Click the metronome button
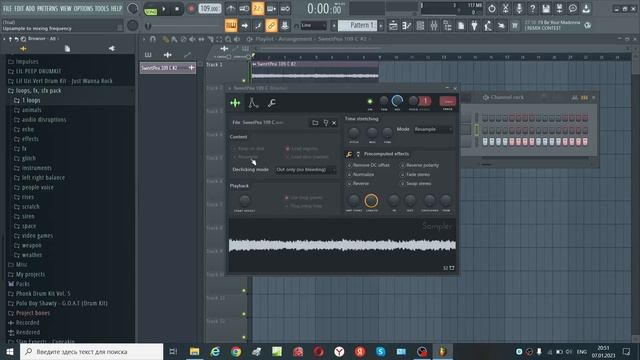Screen dimensions: 640x360 click(x=231, y=8)
